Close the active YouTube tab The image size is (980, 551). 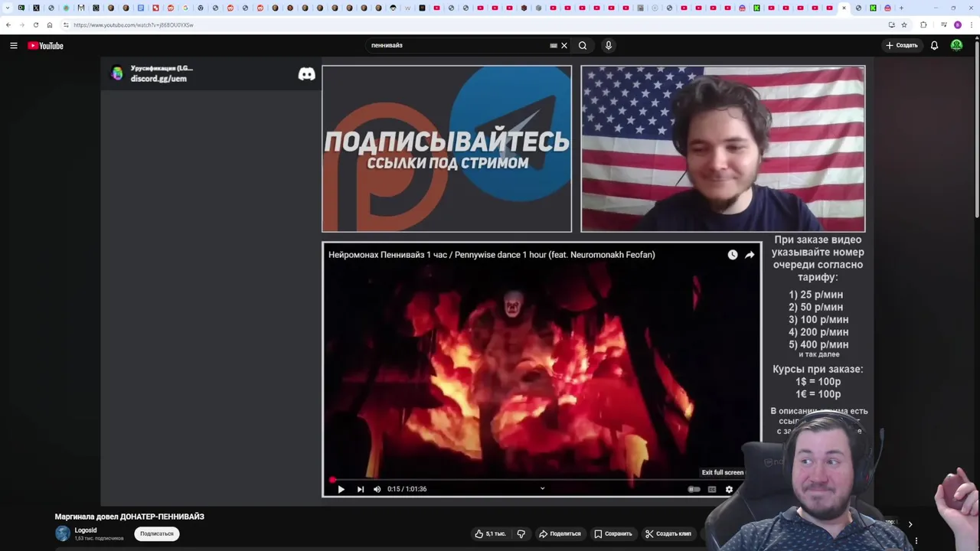pyautogui.click(x=844, y=8)
